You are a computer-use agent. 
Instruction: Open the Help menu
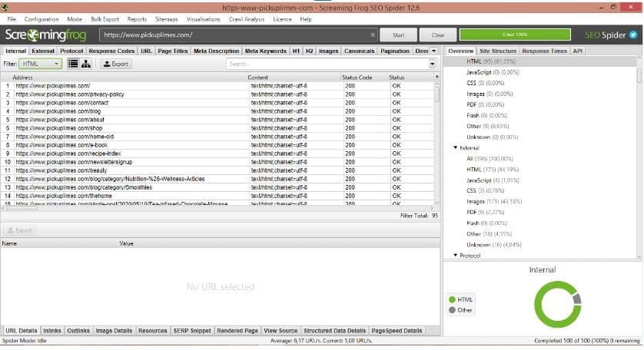pyautogui.click(x=306, y=19)
